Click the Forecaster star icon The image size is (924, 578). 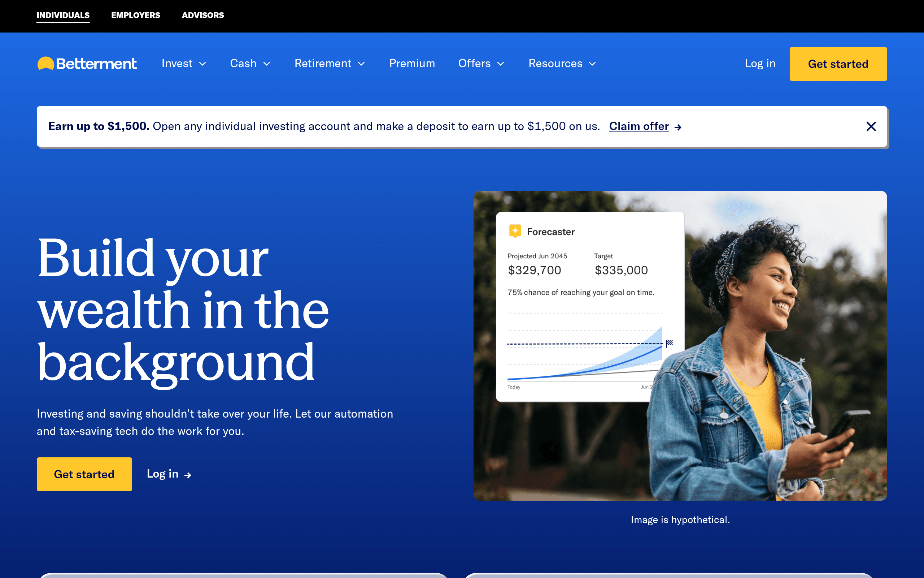coord(515,231)
